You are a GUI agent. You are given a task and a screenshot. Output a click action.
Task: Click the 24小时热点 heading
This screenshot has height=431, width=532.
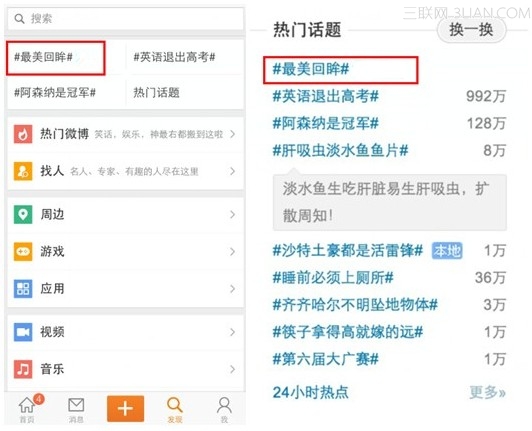310,392
